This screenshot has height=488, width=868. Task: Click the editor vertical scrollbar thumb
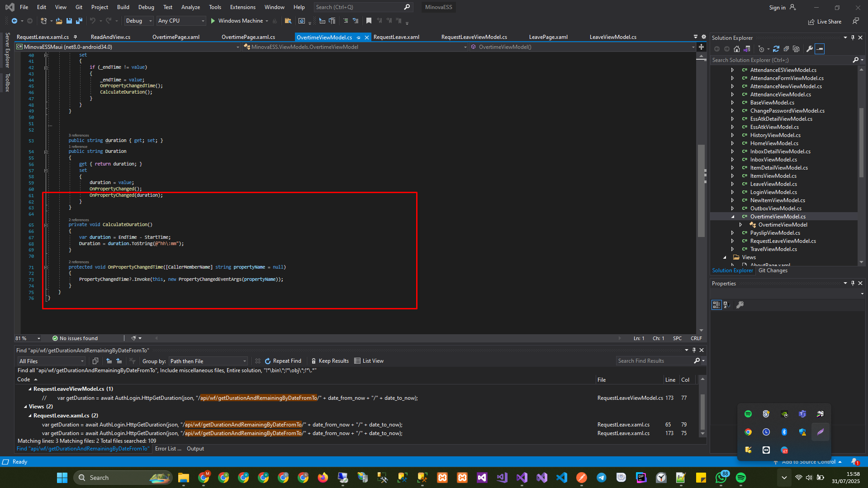(701, 190)
